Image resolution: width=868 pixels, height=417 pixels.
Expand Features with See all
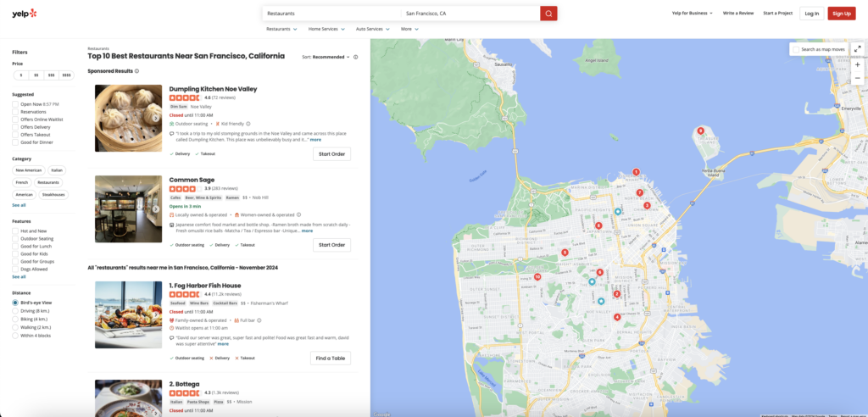pyautogui.click(x=19, y=276)
